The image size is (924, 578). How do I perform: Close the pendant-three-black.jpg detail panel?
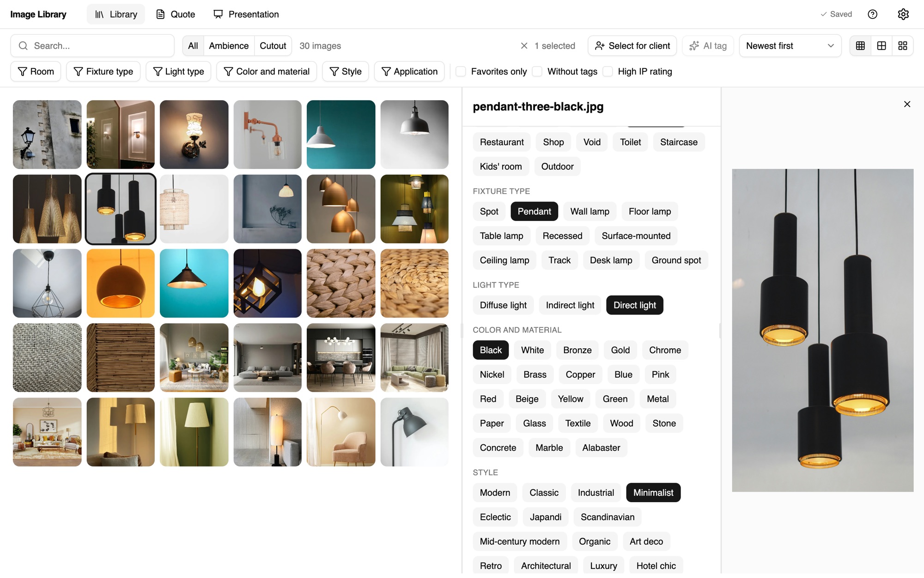(x=907, y=104)
